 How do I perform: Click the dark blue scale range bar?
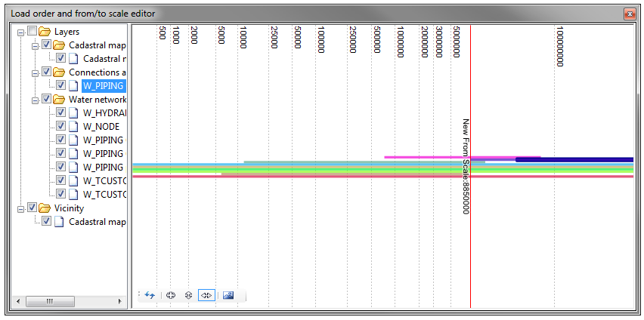point(574,159)
